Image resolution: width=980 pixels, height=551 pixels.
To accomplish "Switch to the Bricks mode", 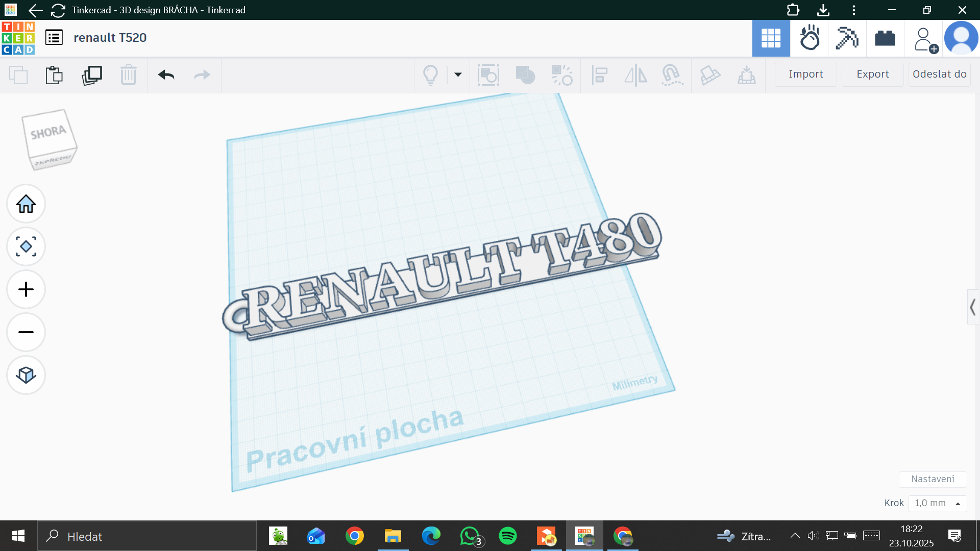I will (885, 38).
